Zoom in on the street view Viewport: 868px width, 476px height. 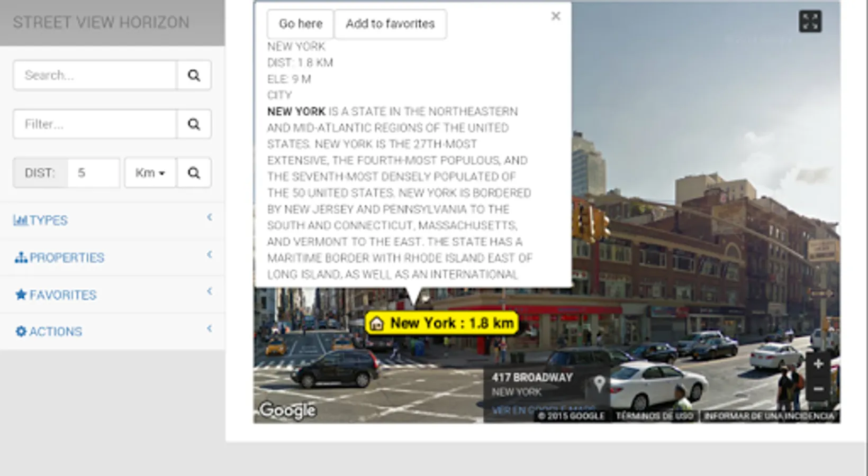(818, 364)
